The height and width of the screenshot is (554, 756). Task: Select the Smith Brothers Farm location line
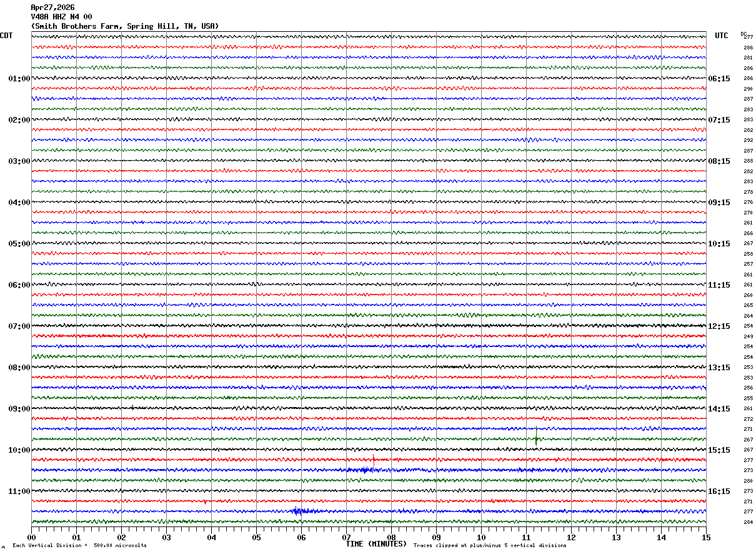click(125, 26)
